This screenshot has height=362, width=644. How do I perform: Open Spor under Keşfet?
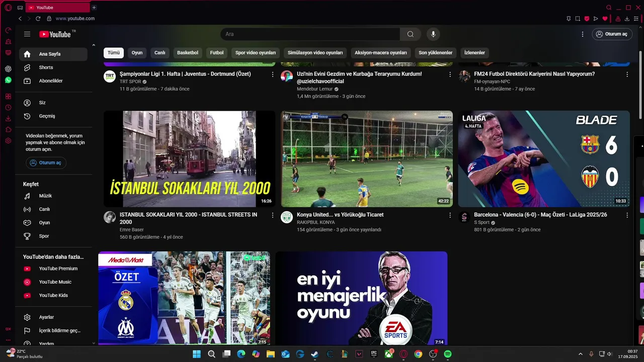coord(53,236)
